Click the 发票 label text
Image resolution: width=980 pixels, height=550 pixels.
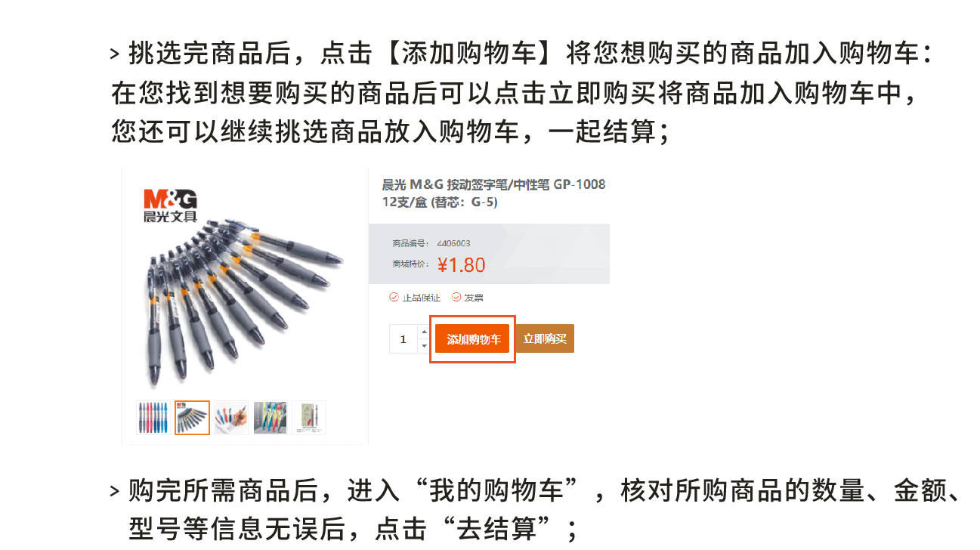coord(474,298)
